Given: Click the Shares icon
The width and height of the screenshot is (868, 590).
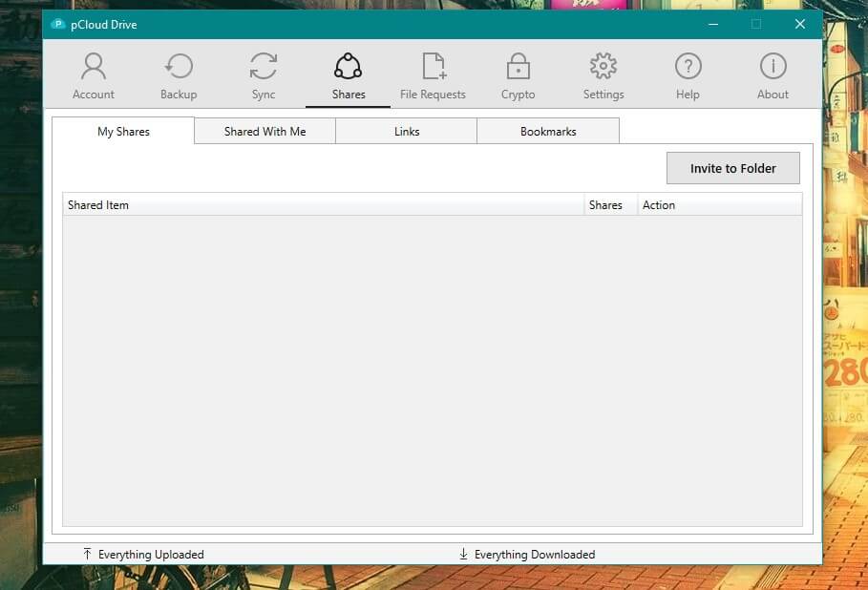Looking at the screenshot, I should [x=348, y=74].
